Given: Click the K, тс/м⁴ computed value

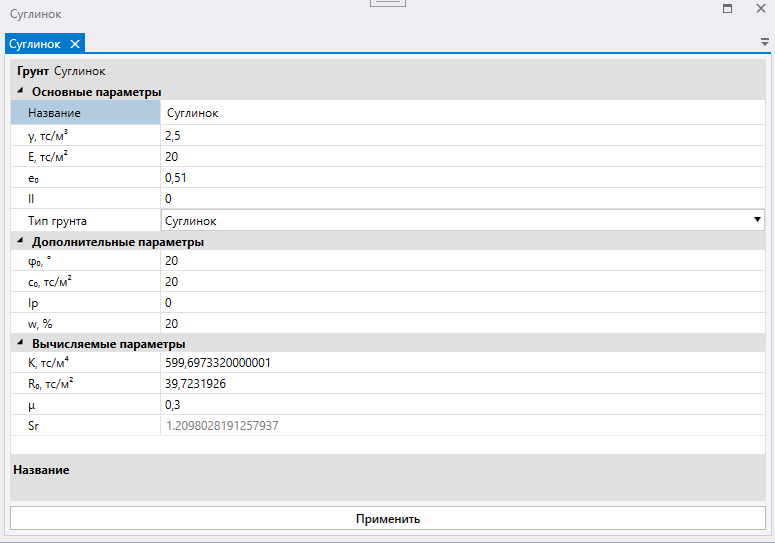Looking at the screenshot, I should (x=460, y=363).
